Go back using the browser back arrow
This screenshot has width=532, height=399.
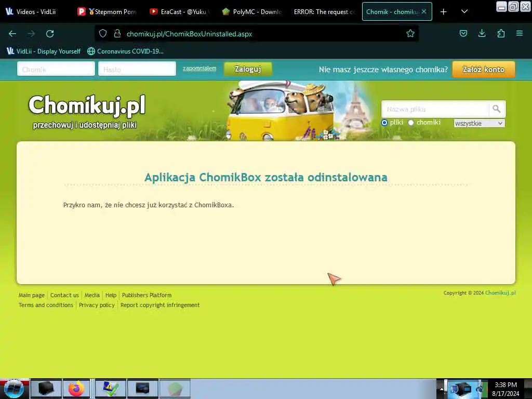[x=12, y=34]
